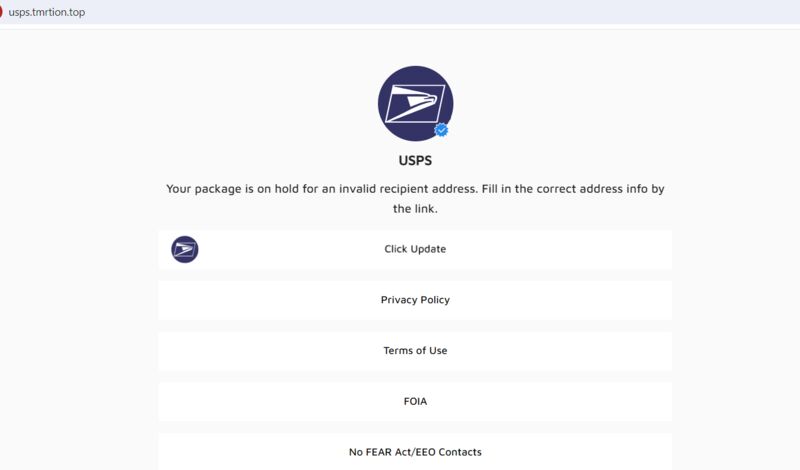
Task: Click the large USPS eagle logo
Action: pyautogui.click(x=415, y=104)
